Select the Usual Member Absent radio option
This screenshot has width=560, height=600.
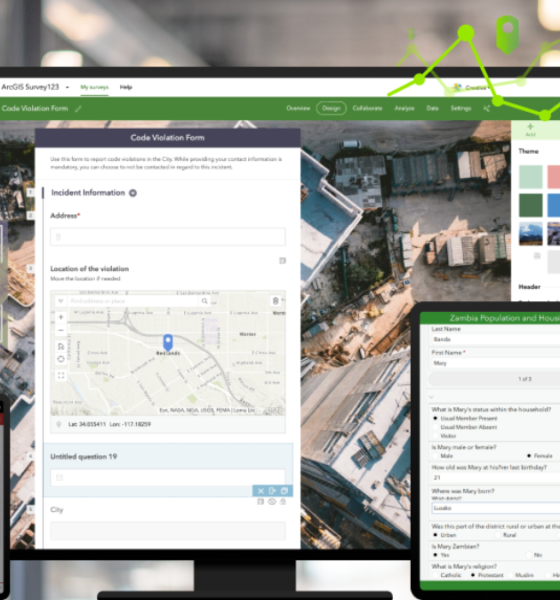435,427
